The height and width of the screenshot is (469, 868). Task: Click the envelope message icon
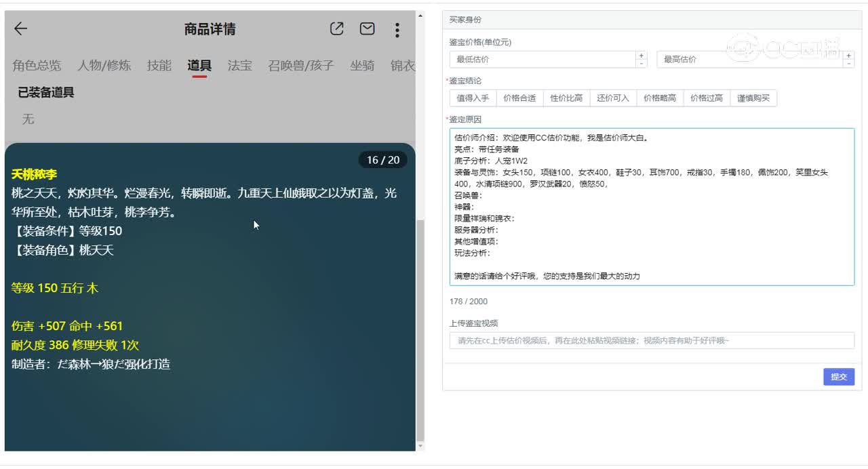(x=366, y=28)
